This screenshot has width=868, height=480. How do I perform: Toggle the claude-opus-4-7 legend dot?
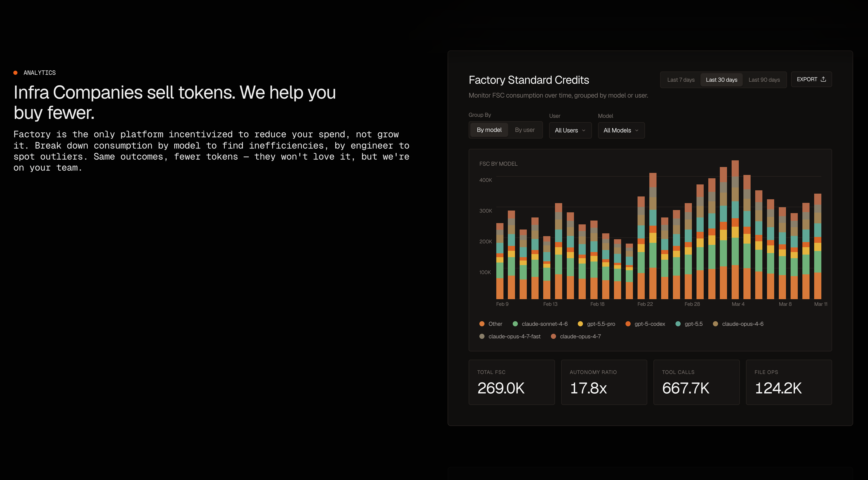point(553,336)
